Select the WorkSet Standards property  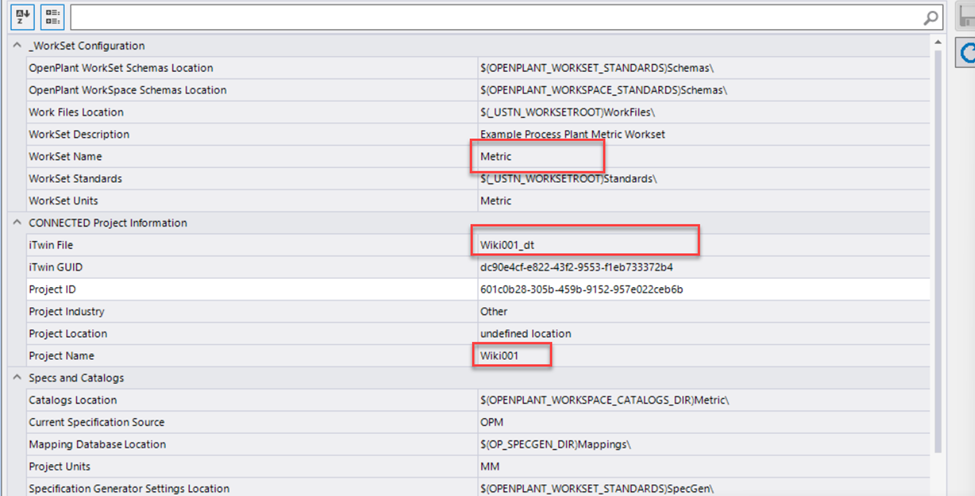[75, 179]
